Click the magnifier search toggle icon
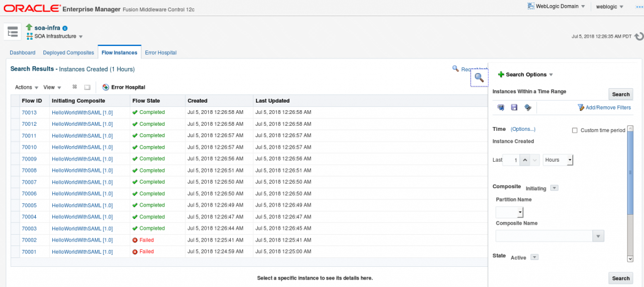 point(479,77)
